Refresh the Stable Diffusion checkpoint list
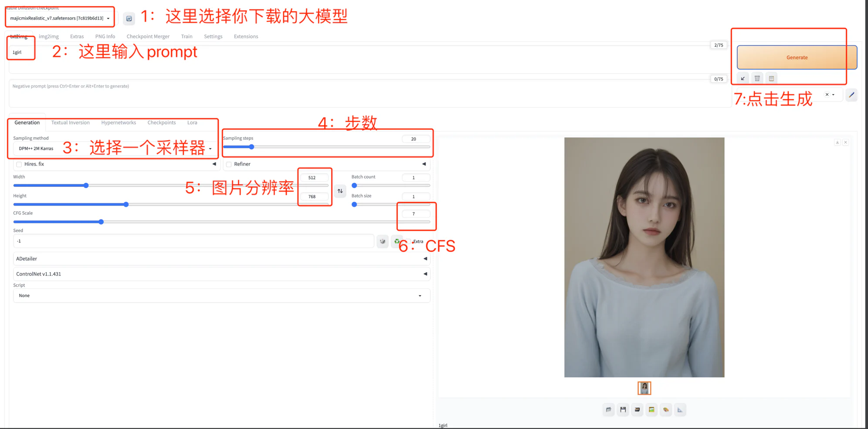This screenshot has height=429, width=868. [129, 18]
